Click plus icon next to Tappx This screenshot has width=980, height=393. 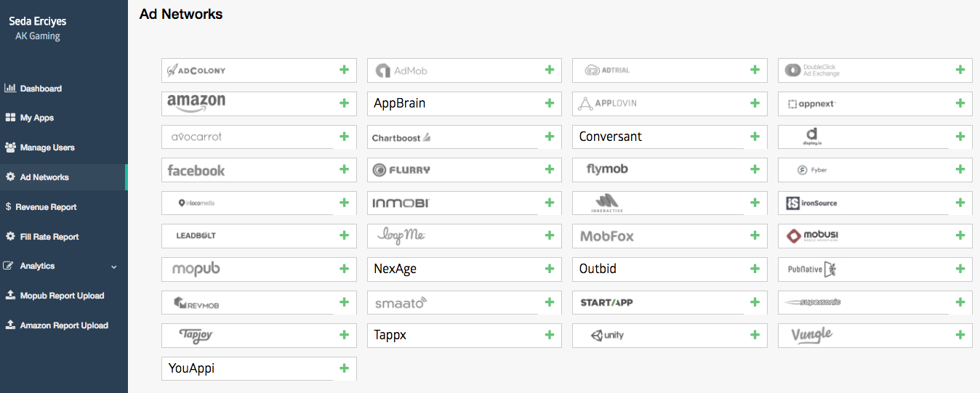click(550, 335)
